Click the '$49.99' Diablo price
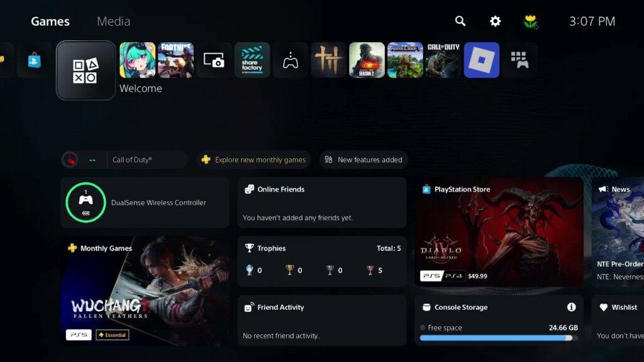The width and height of the screenshot is (644, 362). click(x=477, y=276)
